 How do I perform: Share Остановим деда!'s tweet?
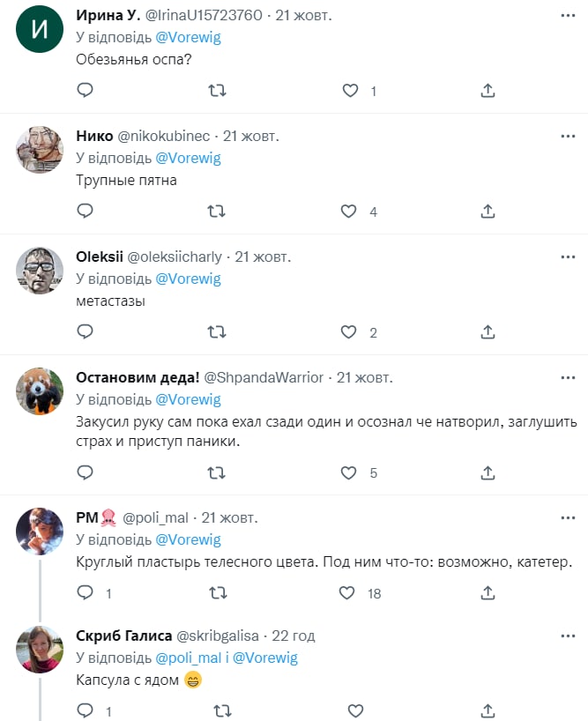coord(488,472)
